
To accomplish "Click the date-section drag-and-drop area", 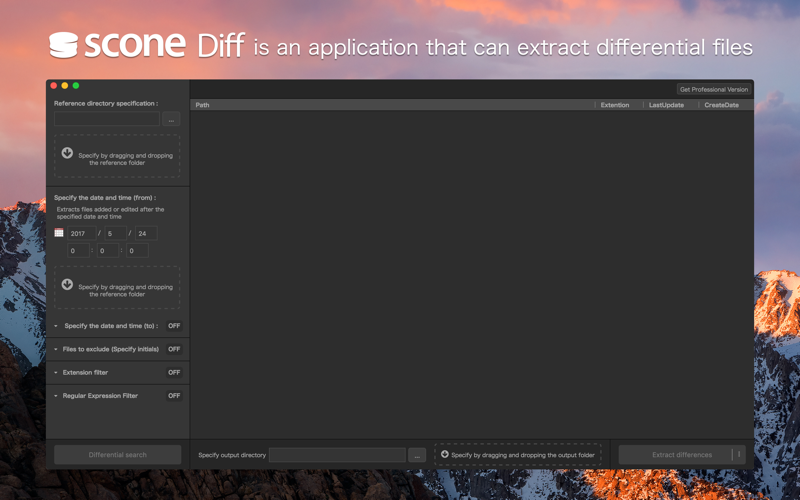I will click(x=117, y=287).
